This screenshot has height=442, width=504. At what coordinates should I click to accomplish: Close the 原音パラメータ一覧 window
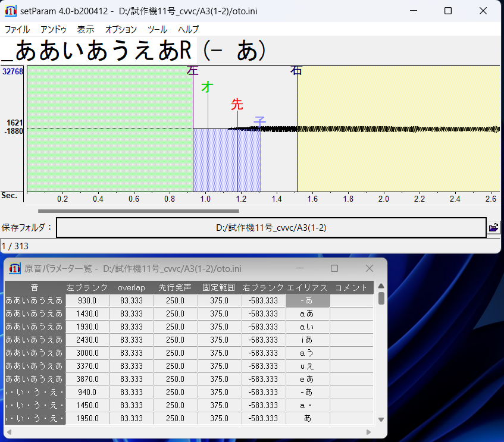click(x=370, y=268)
